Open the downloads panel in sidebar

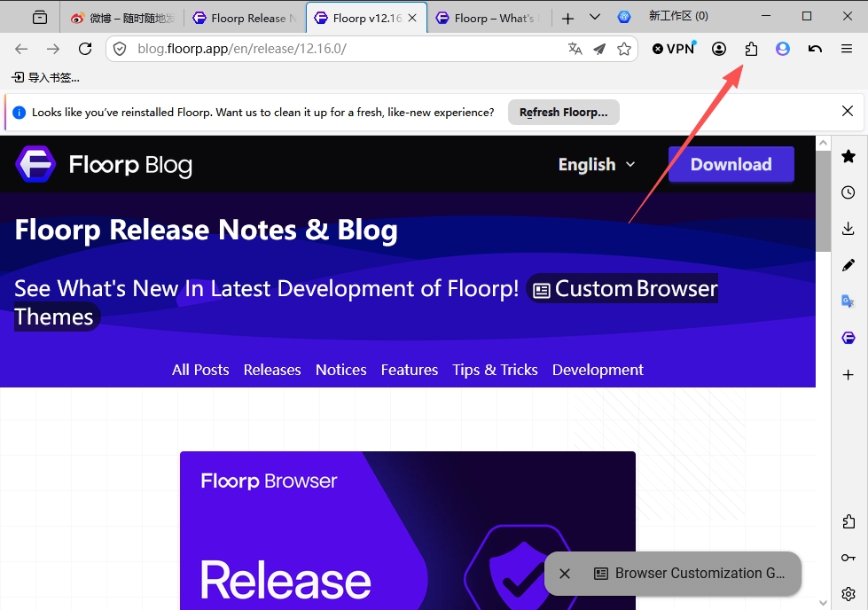click(x=848, y=228)
